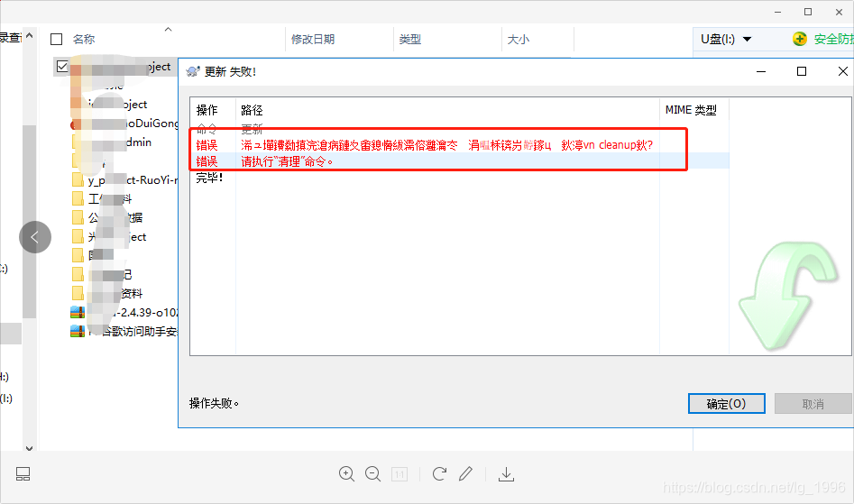854x504 pixels.
Task: Select the error row mentioning vn cleanup
Action: [x=459, y=145]
